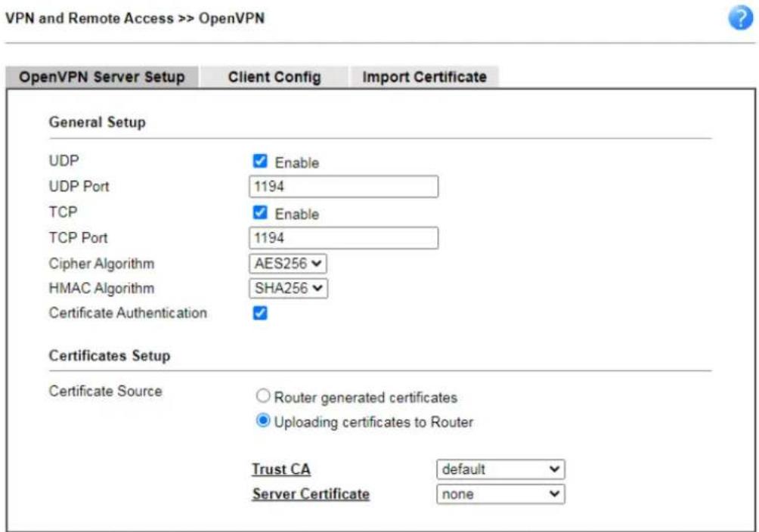This screenshot has width=759, height=532.
Task: Expand the Trust CA default dropdown
Action: pyautogui.click(x=500, y=469)
